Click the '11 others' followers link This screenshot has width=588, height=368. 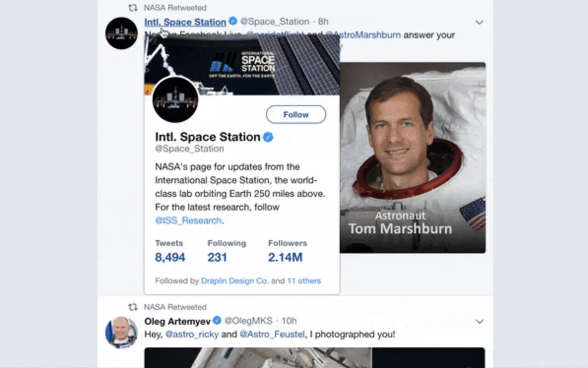pos(304,281)
